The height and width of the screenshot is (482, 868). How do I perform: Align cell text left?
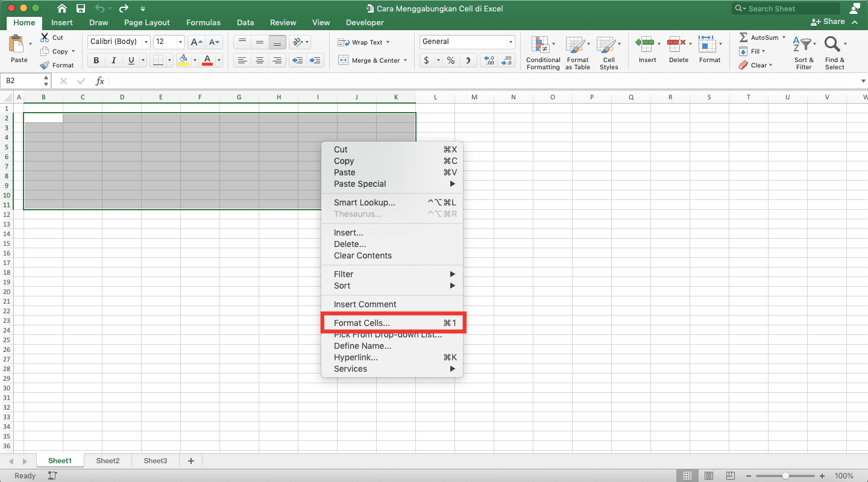(x=242, y=60)
